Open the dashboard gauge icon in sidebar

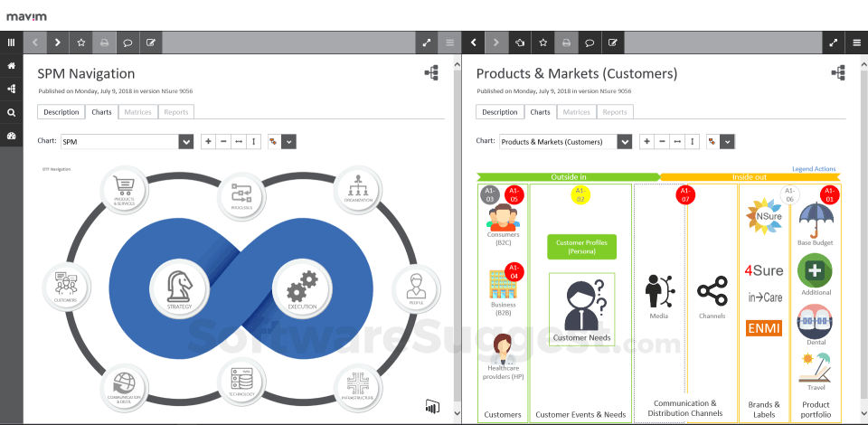[11, 136]
